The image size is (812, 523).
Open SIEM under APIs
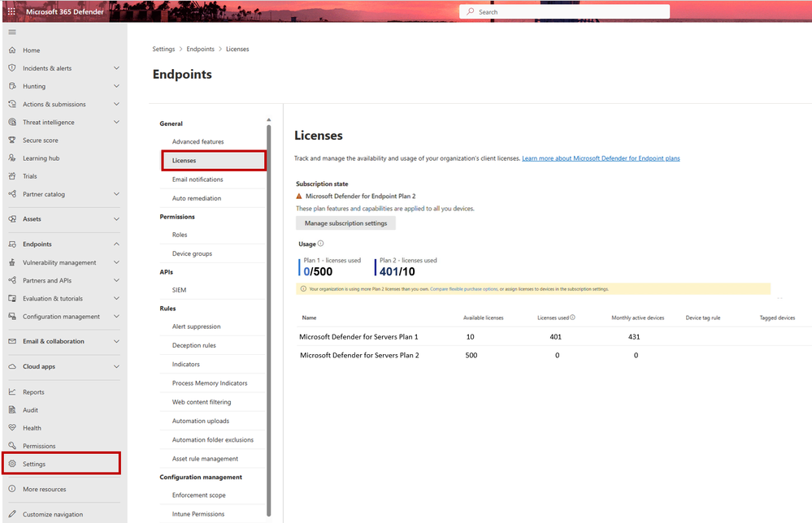click(x=179, y=290)
